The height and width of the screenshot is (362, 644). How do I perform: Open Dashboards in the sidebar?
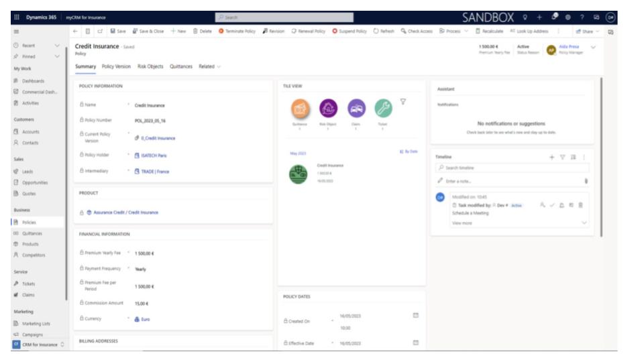pos(33,81)
